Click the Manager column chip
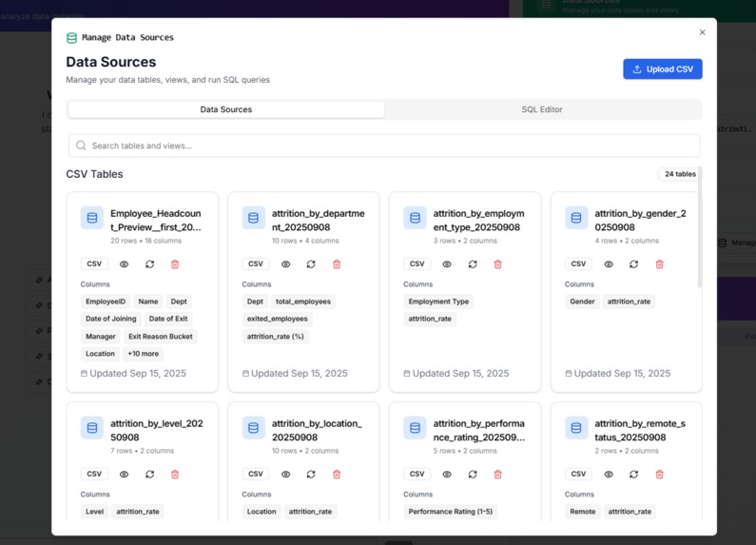 pos(100,336)
